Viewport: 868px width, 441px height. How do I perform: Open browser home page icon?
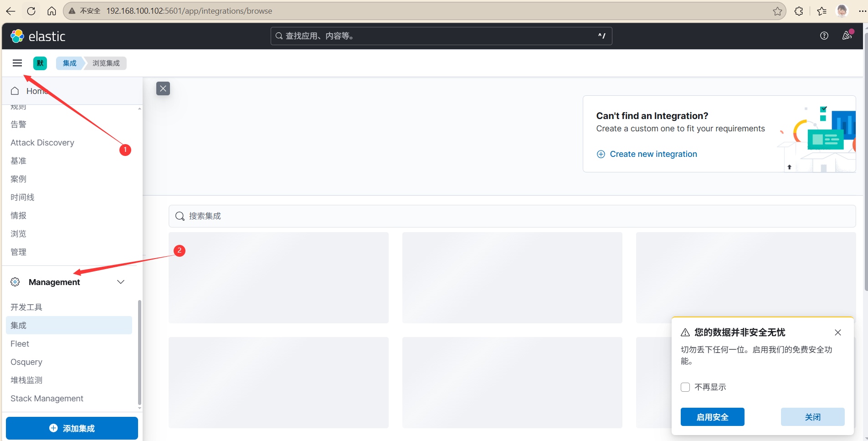(52, 11)
